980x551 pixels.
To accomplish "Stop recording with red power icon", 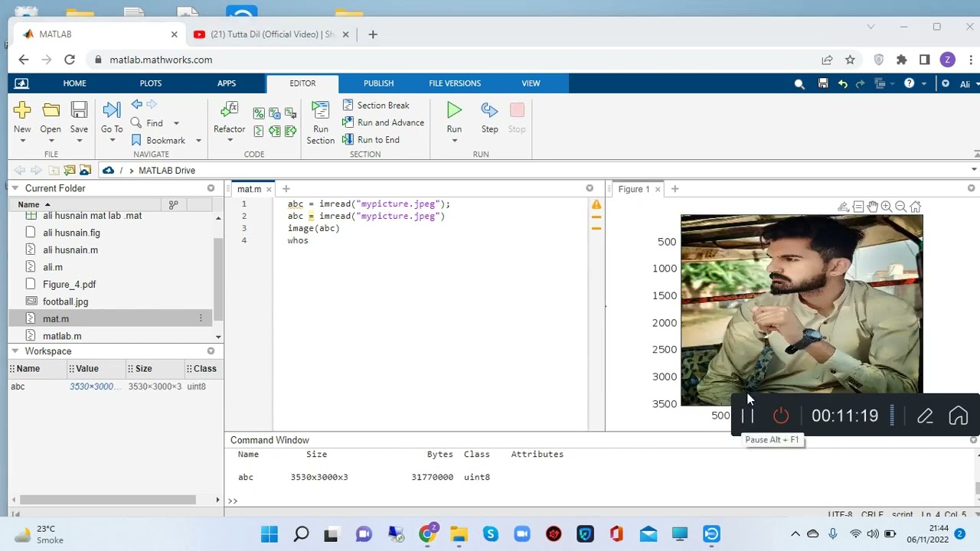I will point(781,416).
